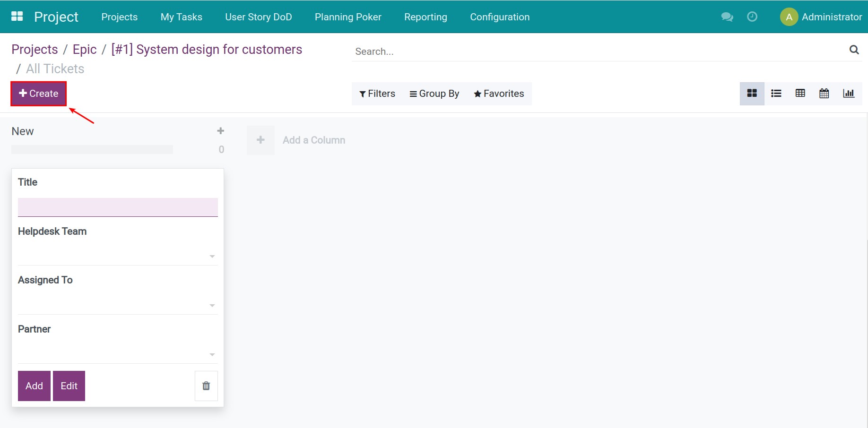Go to the Reporting menu
Image resolution: width=868 pixels, height=428 pixels.
pos(425,17)
